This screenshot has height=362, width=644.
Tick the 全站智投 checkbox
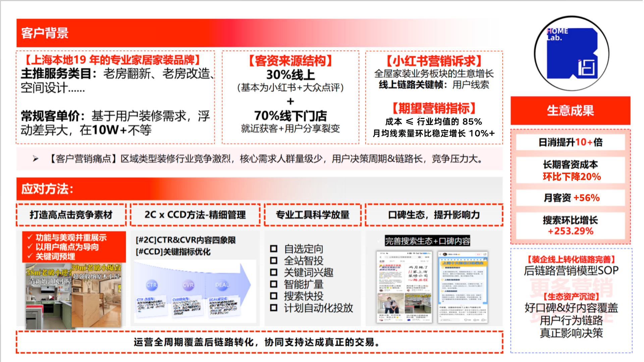click(274, 260)
